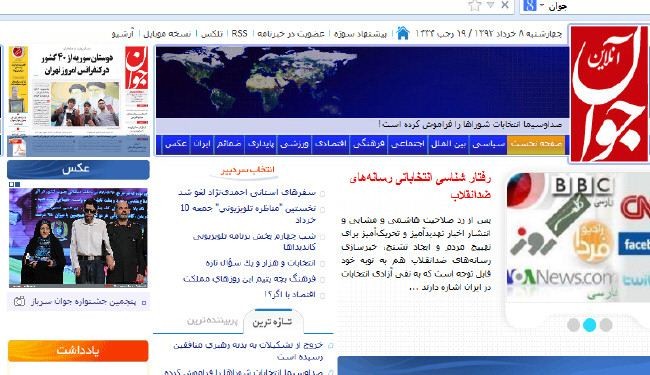Select the ایران nav tab
Viewport: 650px width, 375px height.
[202, 144]
